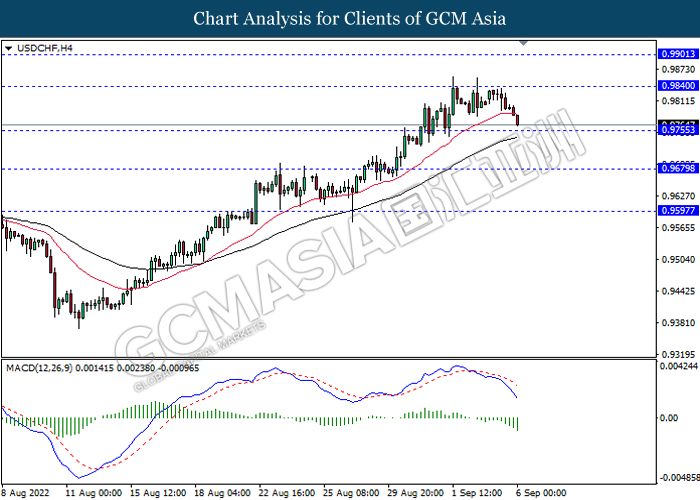Image resolution: width=700 pixels, height=500 pixels.
Task: Click the 0.93810 price axis value
Action: pyautogui.click(x=678, y=323)
